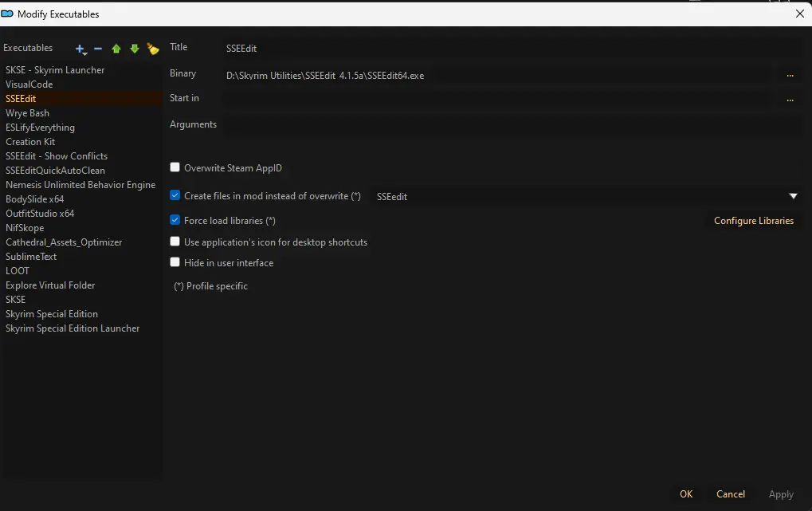This screenshot has width=812, height=511.
Task: Select VisualCode in executables list
Action: (x=81, y=84)
